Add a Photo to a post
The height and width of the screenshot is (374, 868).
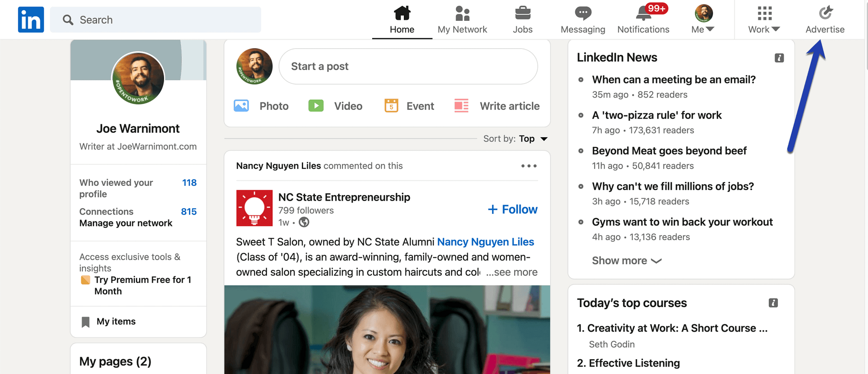[261, 106]
